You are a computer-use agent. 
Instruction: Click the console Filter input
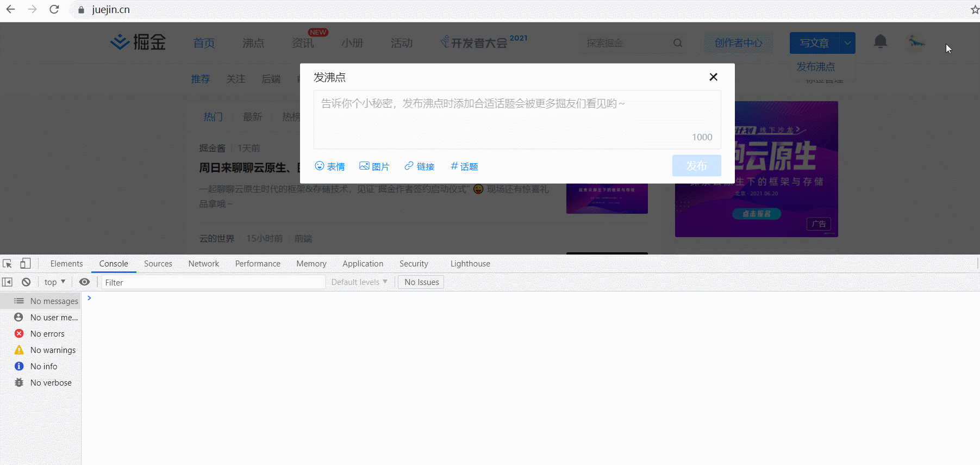tap(213, 282)
